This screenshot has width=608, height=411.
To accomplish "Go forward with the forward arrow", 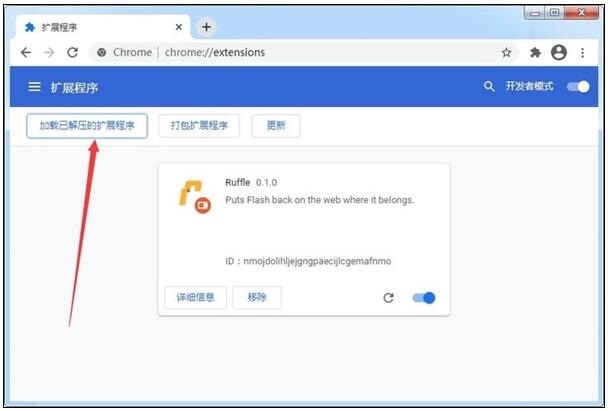I will [49, 52].
